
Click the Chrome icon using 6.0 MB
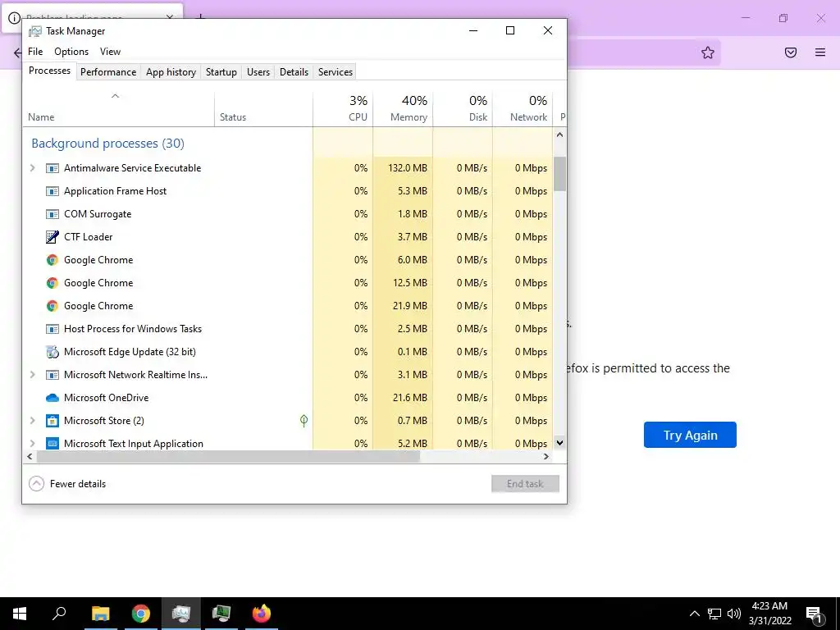tap(52, 260)
